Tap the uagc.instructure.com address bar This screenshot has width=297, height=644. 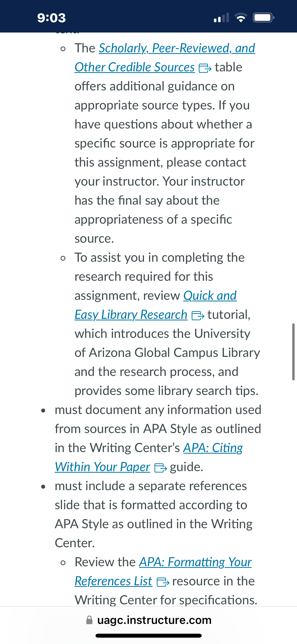(148, 620)
